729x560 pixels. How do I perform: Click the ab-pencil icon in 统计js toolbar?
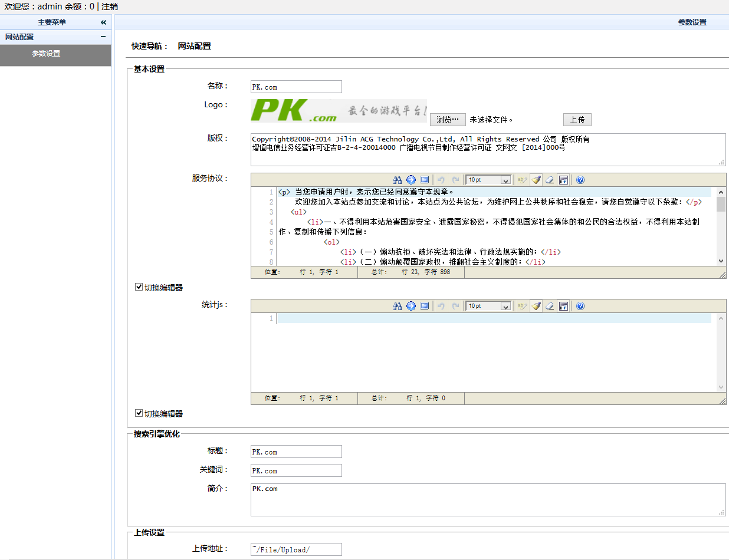[x=521, y=306]
